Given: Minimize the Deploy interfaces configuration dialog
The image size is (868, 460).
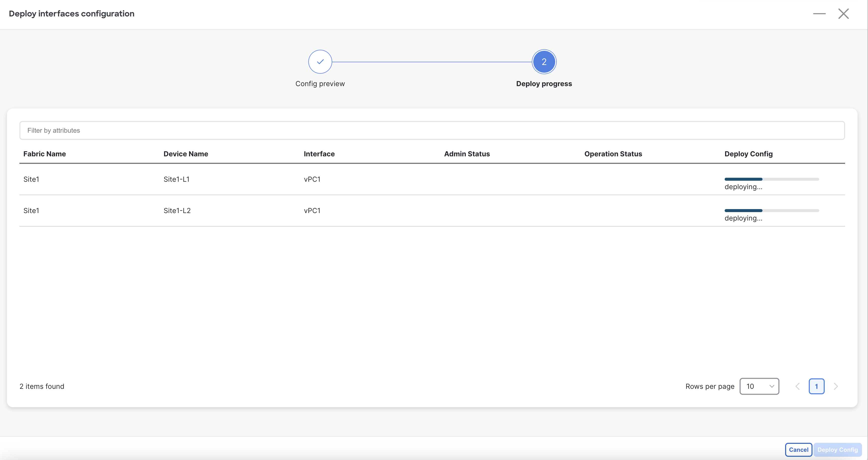Looking at the screenshot, I should coord(819,14).
